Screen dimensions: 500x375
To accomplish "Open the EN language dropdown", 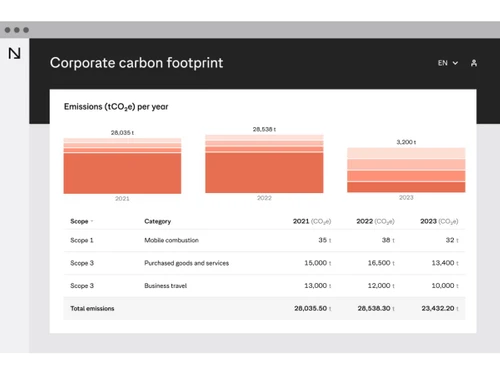I will [x=448, y=63].
